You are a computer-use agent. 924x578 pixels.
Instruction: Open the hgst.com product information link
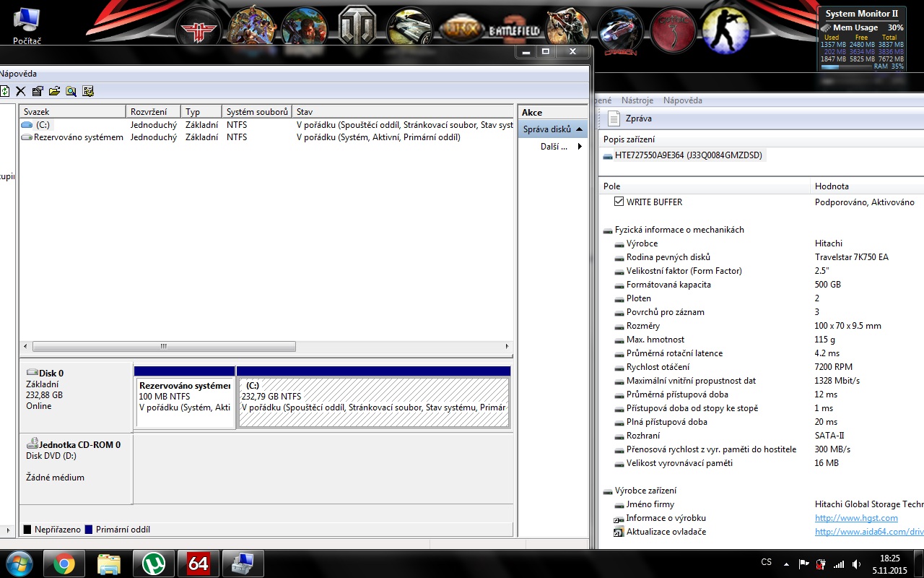tap(856, 518)
